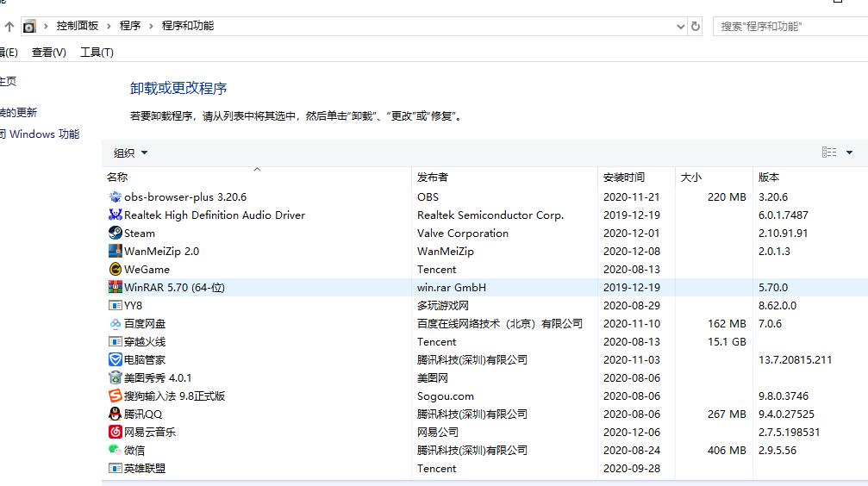
Task: Open the address bar history dropdown
Action: point(679,26)
